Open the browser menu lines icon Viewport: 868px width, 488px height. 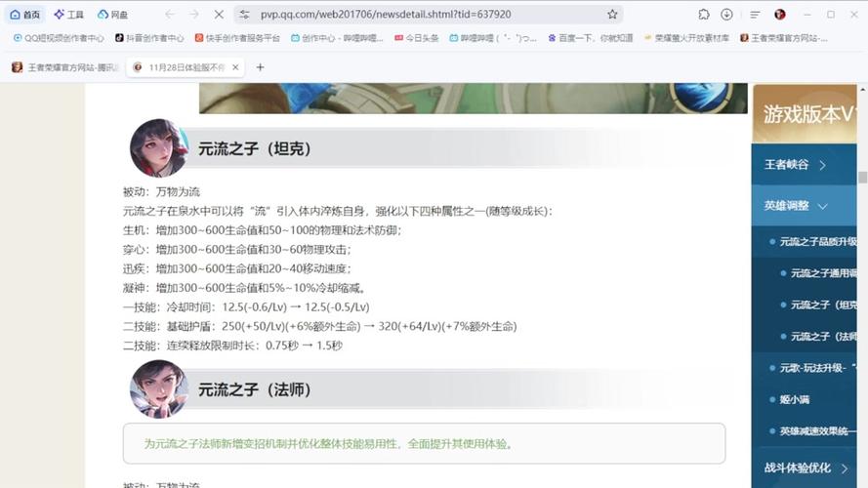(755, 15)
